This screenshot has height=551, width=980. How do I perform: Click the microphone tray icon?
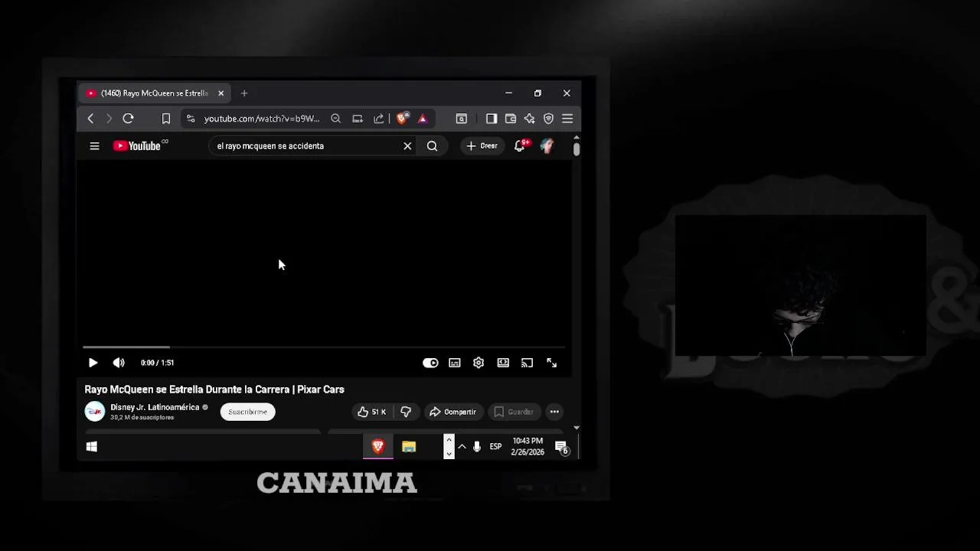[477, 447]
